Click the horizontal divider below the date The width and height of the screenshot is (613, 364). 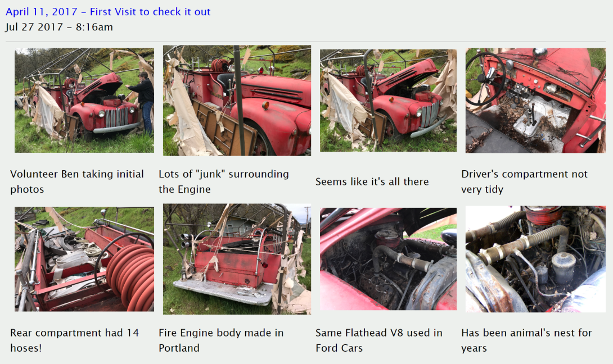(x=305, y=42)
